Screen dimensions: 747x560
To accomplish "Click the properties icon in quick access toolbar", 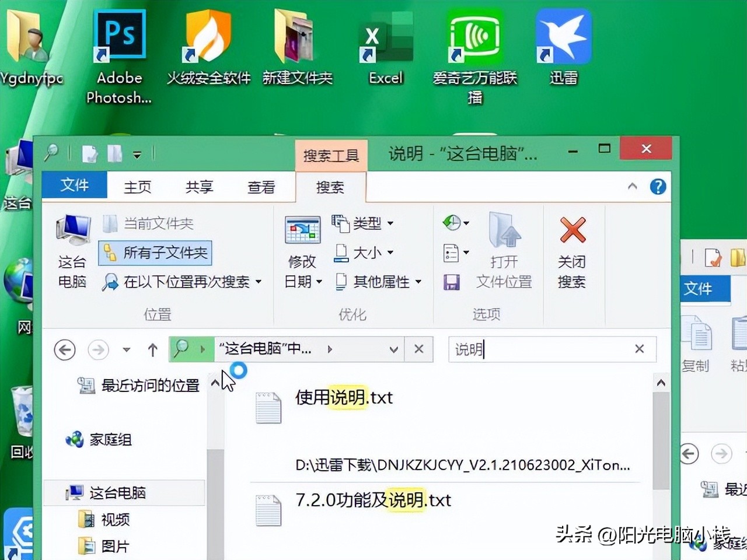I will click(89, 153).
